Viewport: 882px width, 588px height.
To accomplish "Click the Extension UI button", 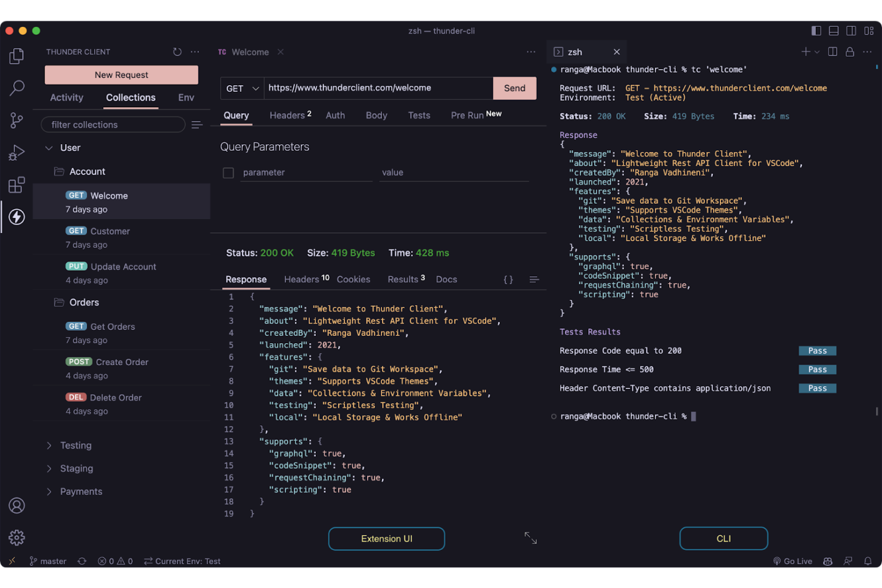I will [x=387, y=539].
